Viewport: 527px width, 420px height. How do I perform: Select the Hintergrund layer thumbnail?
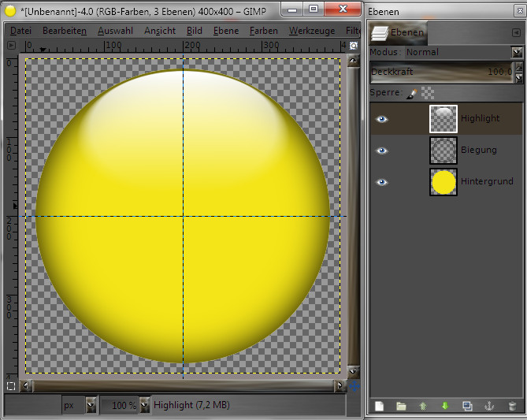point(443,181)
